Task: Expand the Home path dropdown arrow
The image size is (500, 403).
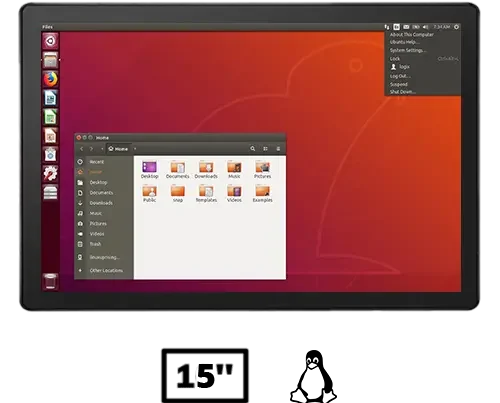Action: pyautogui.click(x=135, y=149)
